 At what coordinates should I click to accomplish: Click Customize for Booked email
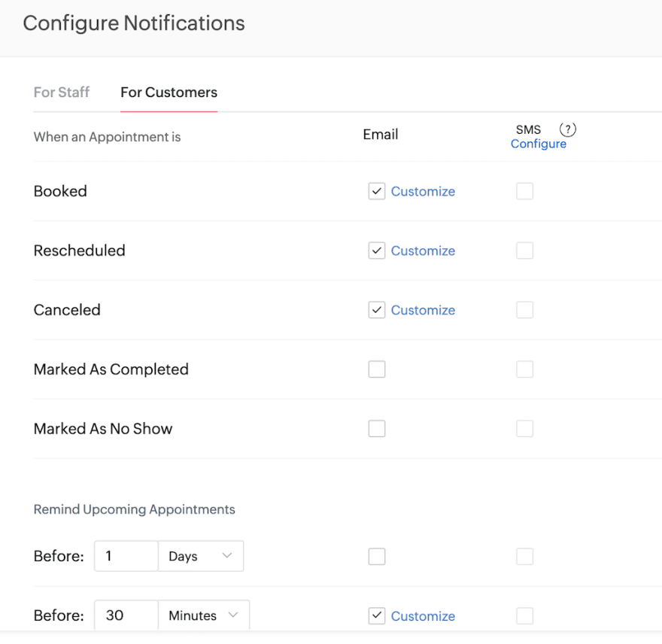click(423, 191)
